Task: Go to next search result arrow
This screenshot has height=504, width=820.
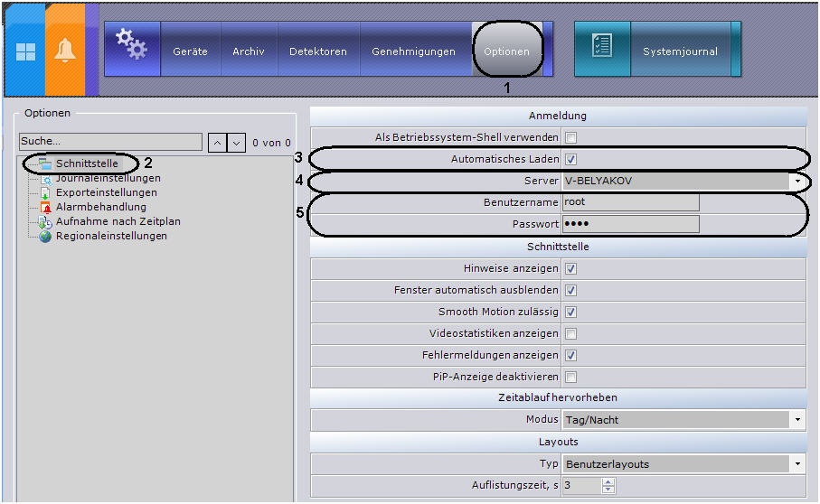Action: point(236,143)
